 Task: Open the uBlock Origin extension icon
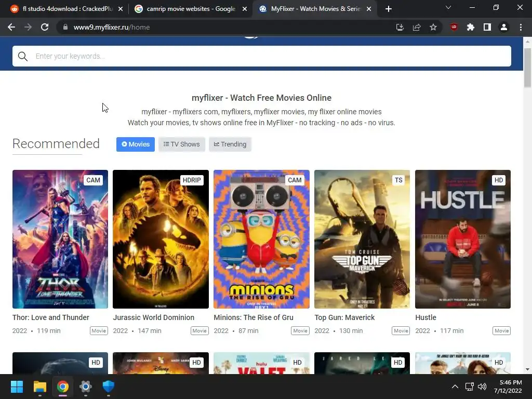click(x=454, y=27)
